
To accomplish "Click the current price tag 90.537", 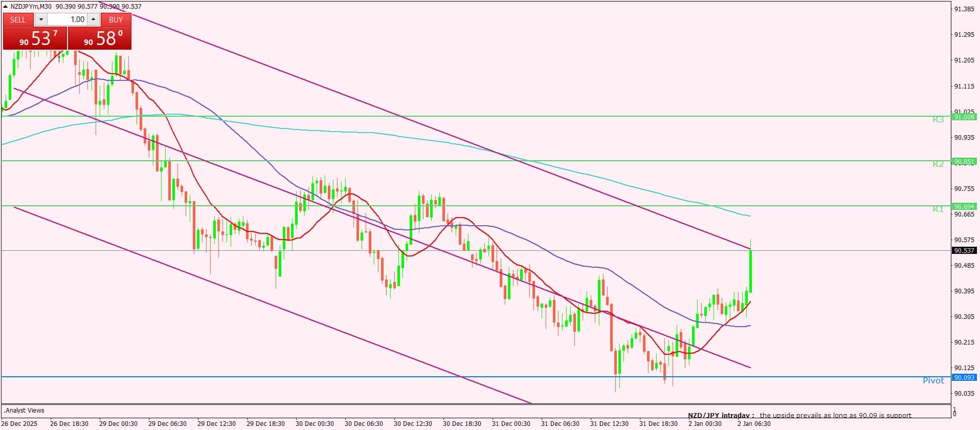I will (964, 250).
